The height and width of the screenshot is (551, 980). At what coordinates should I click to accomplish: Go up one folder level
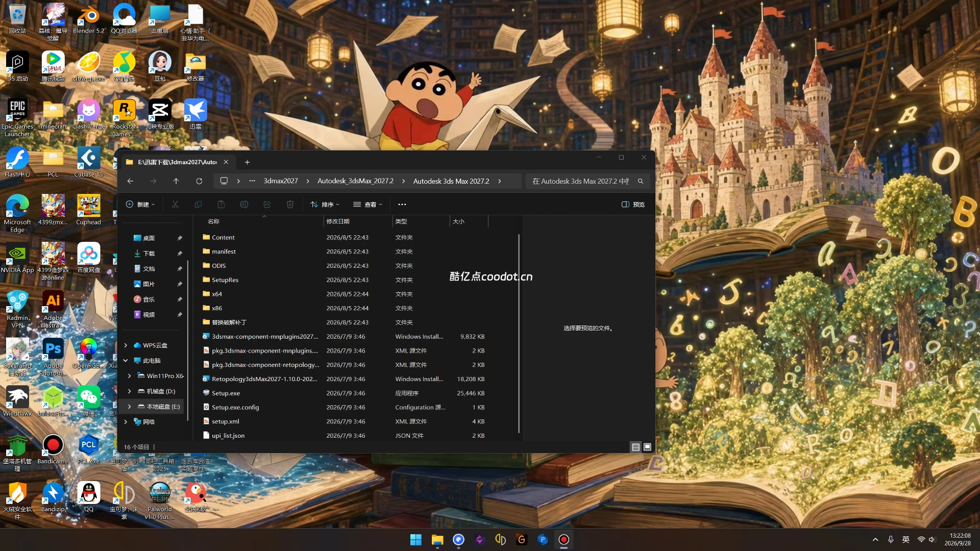click(176, 181)
